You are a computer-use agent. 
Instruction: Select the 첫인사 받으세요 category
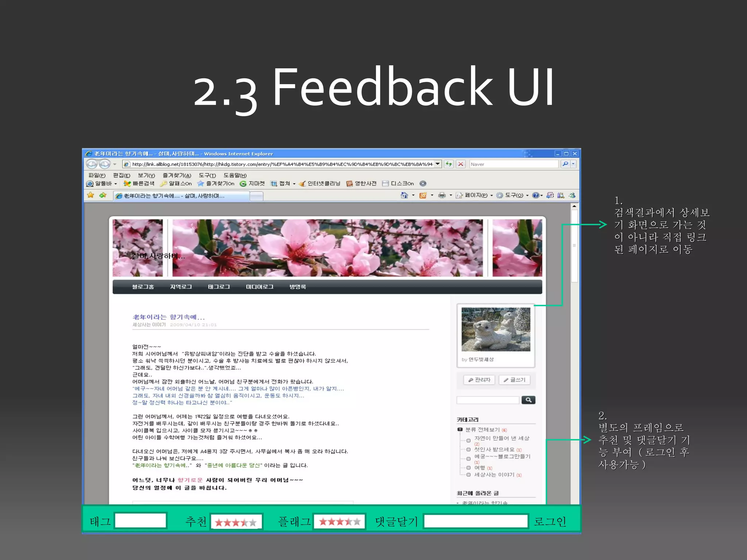(494, 450)
